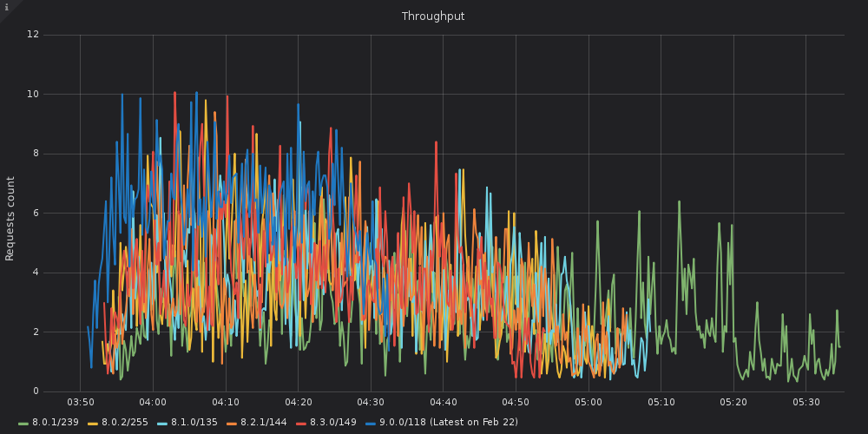868x434 pixels.
Task: Click the 05:00 time axis label
Action: (589, 403)
